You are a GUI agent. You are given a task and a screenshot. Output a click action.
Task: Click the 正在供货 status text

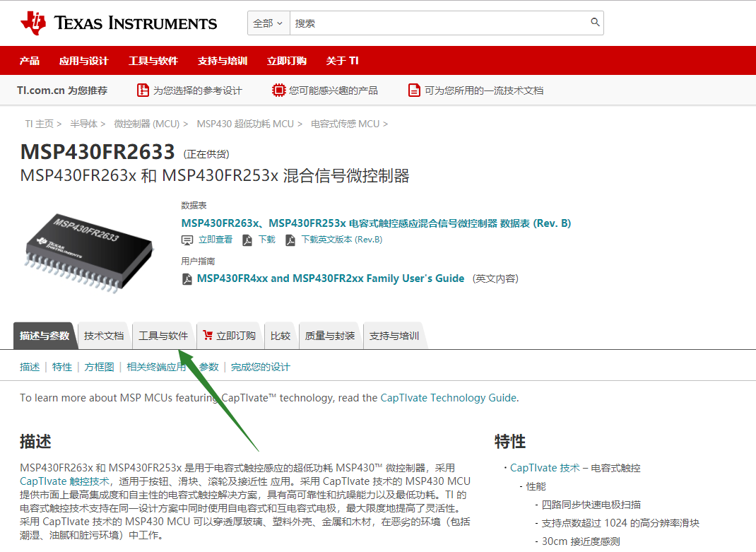coord(206,154)
